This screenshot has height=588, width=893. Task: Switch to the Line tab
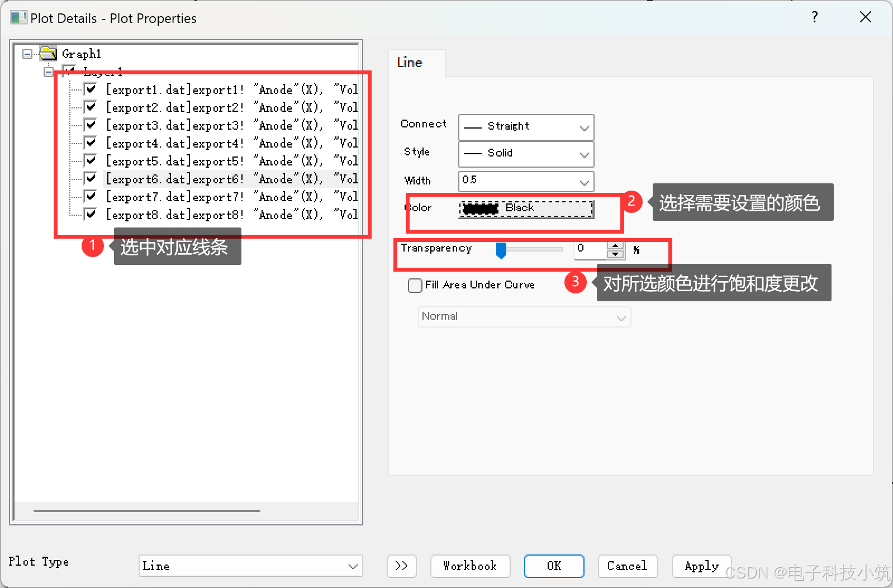[x=416, y=63]
